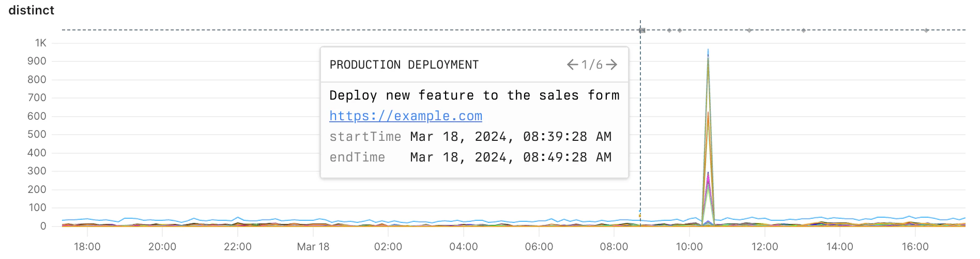This screenshot has height=259, width=980.
Task: Click the PRODUCTION DEPLOYMENT tooltip title
Action: (404, 64)
